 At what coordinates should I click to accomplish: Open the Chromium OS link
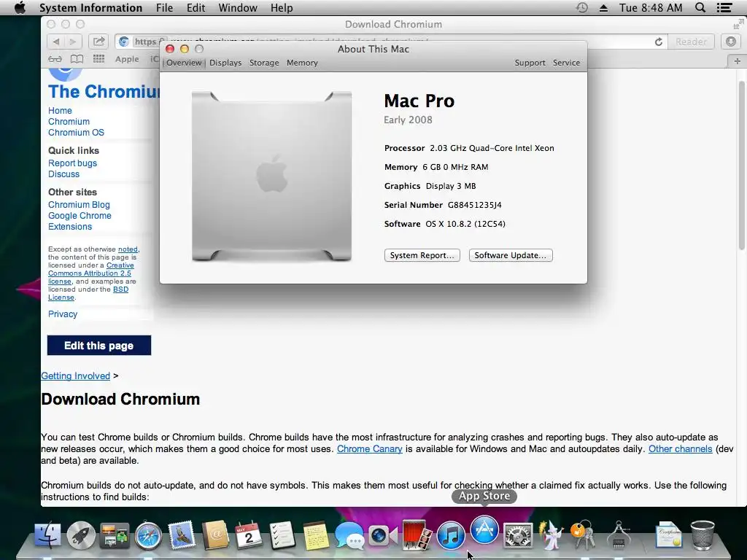coord(76,133)
